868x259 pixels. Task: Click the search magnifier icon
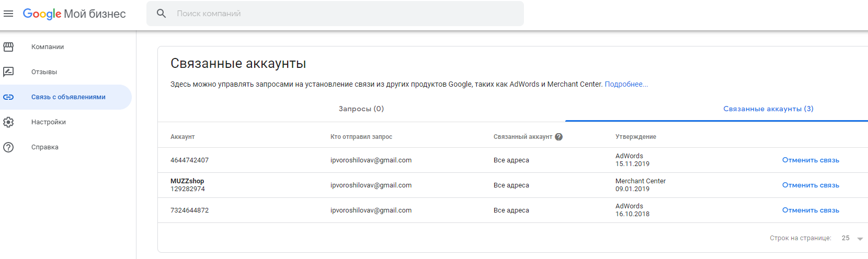162,14
